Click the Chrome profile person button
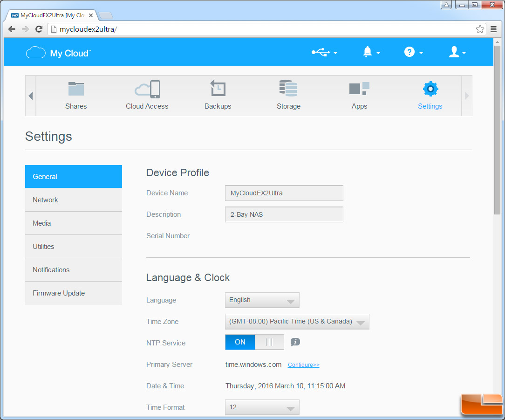 [x=446, y=5]
